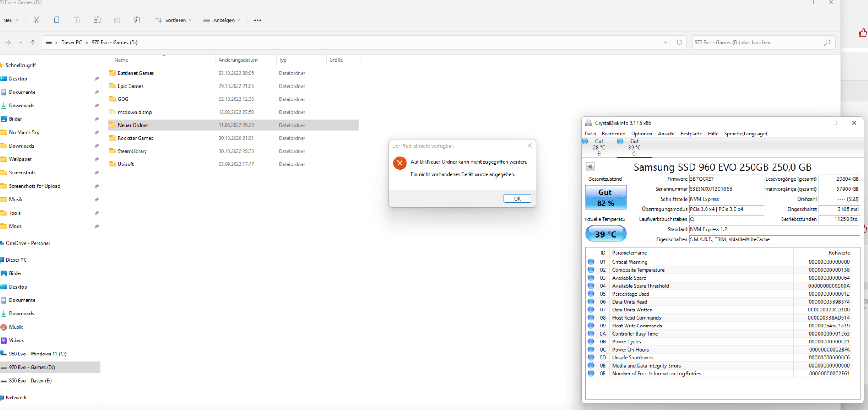Open the Neu dropdown in Explorer toolbar
868x410 pixels.
(x=11, y=20)
